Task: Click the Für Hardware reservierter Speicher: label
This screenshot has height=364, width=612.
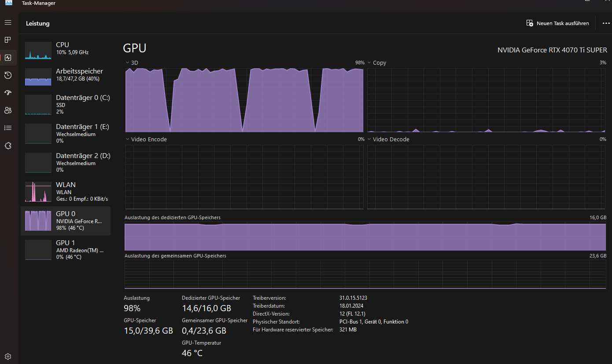Action: point(293,330)
